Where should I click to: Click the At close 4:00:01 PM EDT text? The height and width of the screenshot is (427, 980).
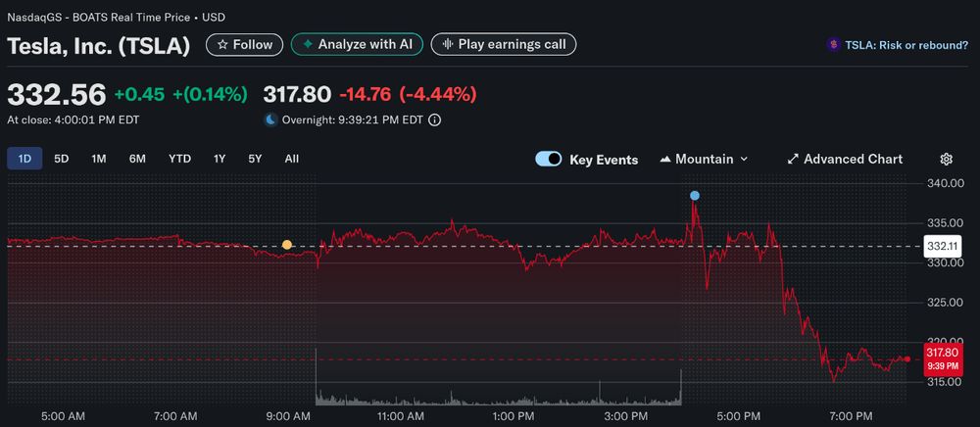[73, 119]
